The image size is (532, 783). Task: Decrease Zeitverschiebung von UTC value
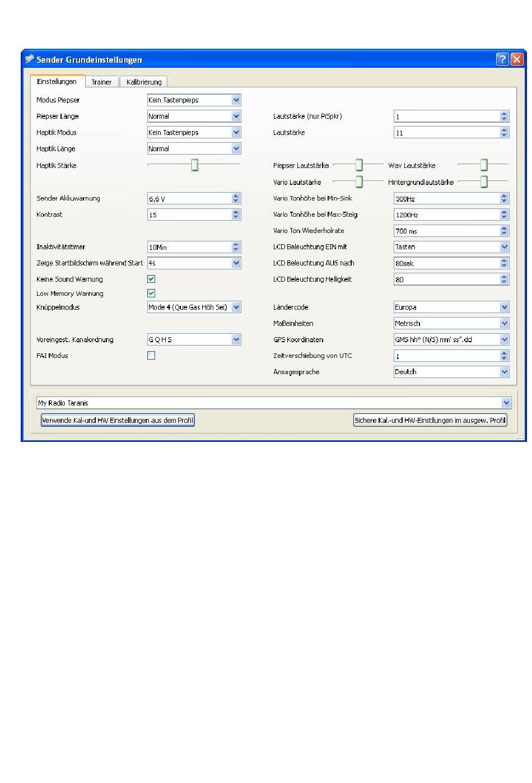504,358
